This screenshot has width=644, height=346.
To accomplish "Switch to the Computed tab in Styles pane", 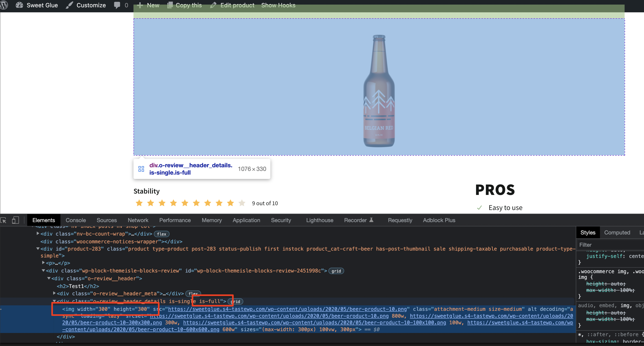I will (617, 232).
